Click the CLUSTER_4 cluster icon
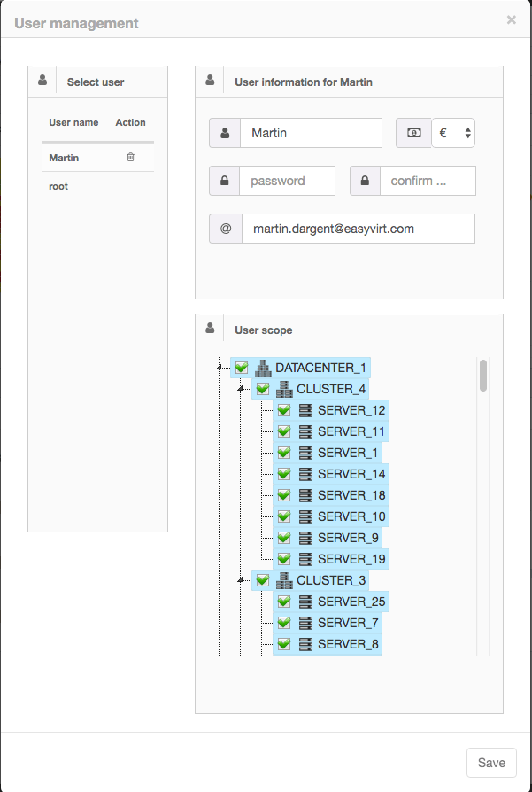The width and height of the screenshot is (532, 792). coord(284,389)
